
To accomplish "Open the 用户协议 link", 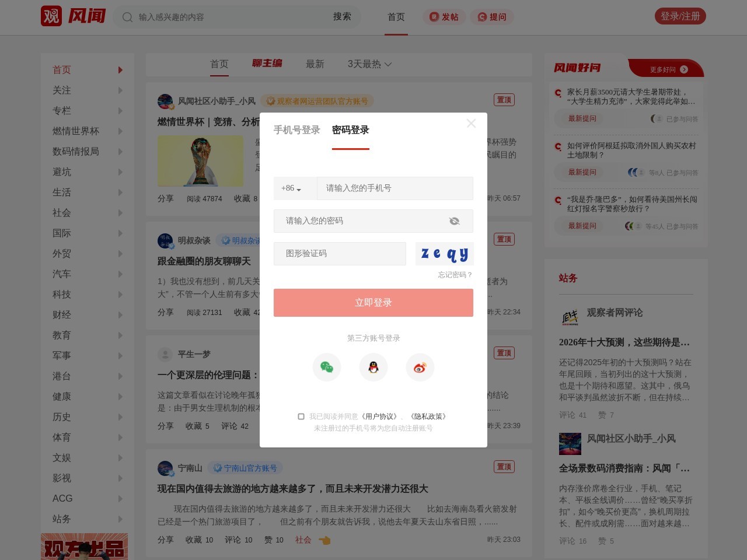I will pyautogui.click(x=379, y=416).
